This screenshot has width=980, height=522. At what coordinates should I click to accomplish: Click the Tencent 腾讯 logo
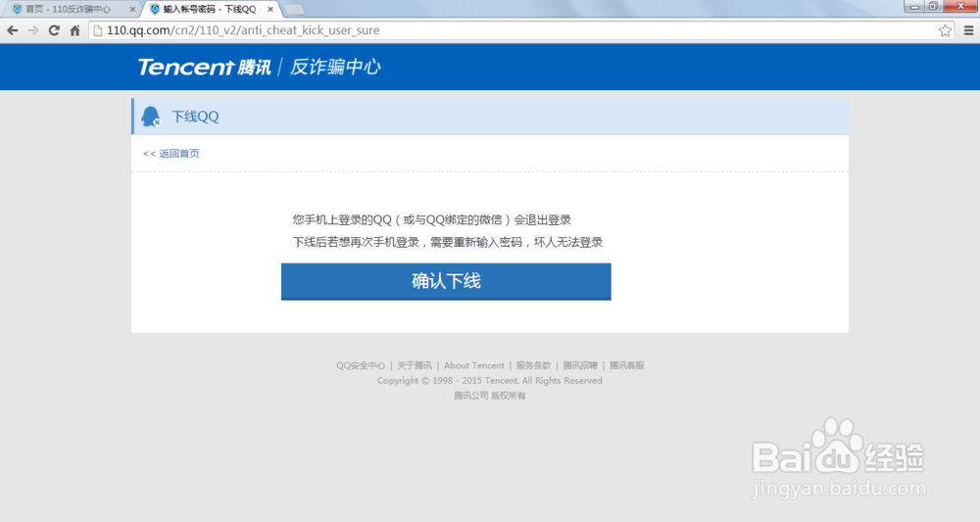coord(205,67)
